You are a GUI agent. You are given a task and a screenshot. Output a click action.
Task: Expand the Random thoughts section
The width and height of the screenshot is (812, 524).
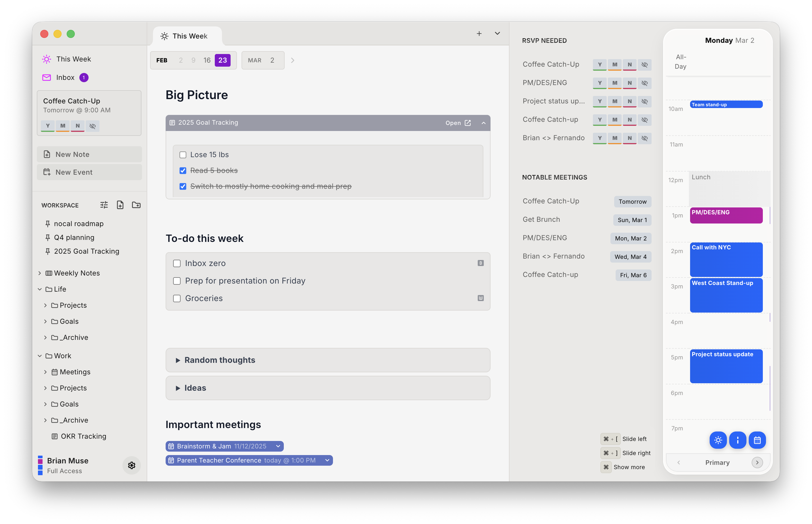pyautogui.click(x=178, y=360)
